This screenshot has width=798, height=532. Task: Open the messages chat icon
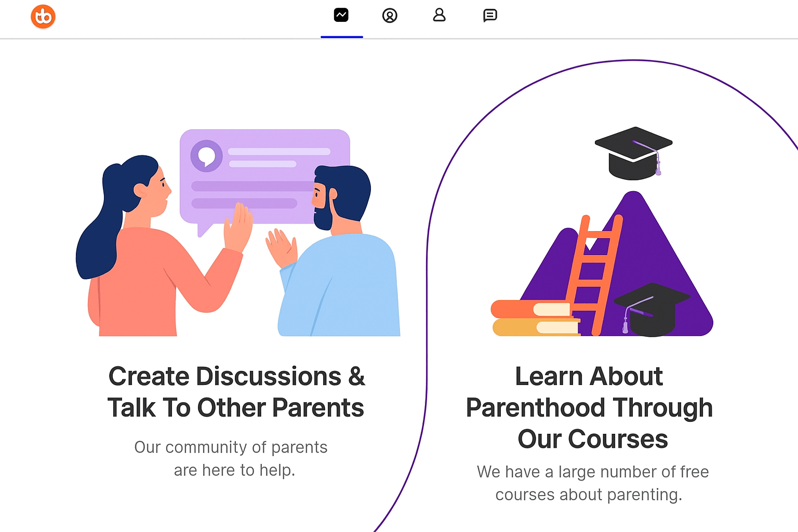click(490, 16)
